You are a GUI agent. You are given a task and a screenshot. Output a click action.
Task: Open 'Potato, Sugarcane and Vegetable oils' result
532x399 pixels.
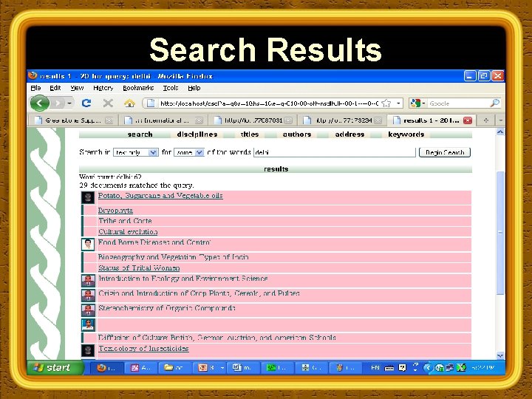pos(160,195)
